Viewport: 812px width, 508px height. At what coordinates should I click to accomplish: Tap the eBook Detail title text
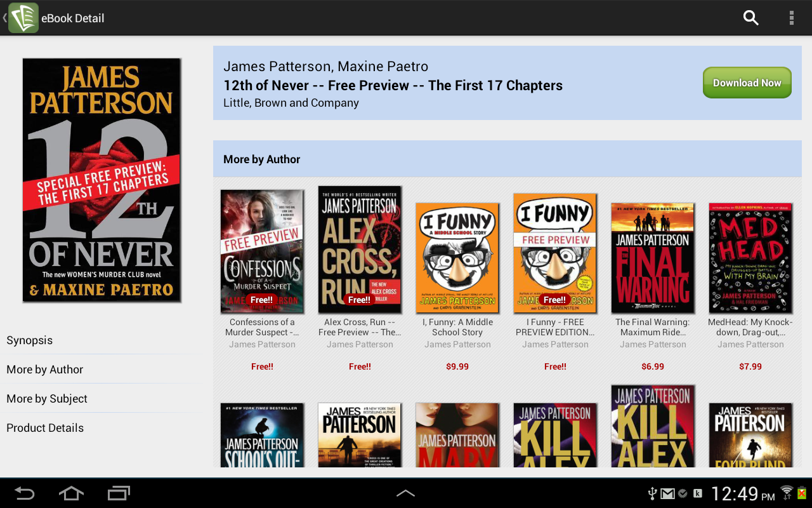(x=73, y=18)
